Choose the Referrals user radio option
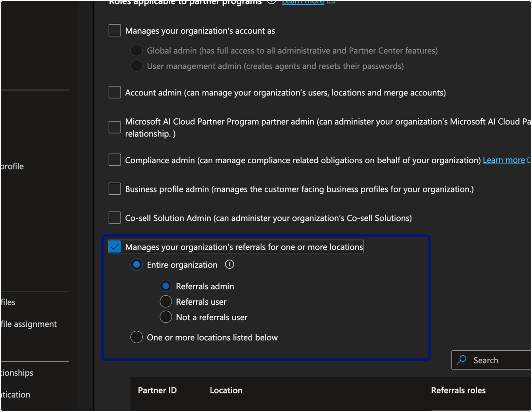The height and width of the screenshot is (412, 532). [x=166, y=302]
